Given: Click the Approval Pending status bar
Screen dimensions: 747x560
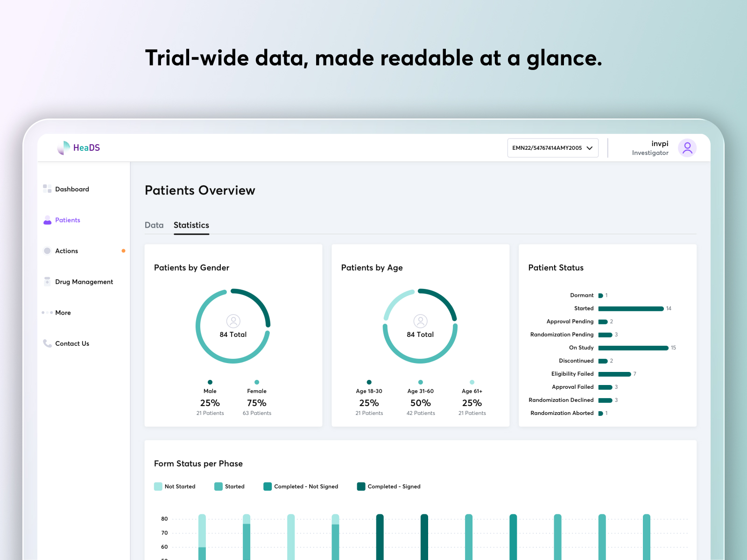Looking at the screenshot, I should [603, 322].
